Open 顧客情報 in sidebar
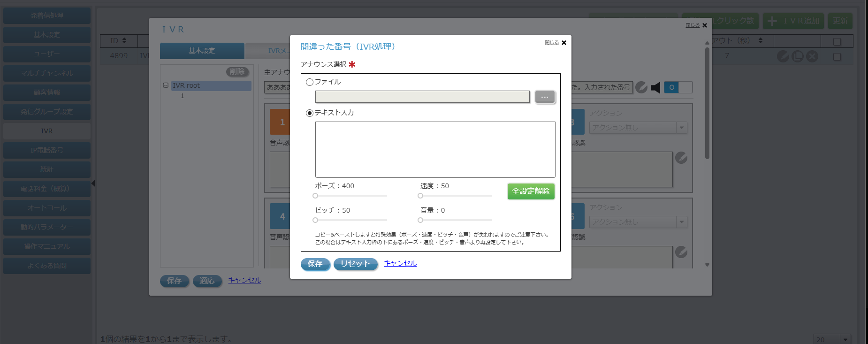The width and height of the screenshot is (868, 344). coord(47,92)
